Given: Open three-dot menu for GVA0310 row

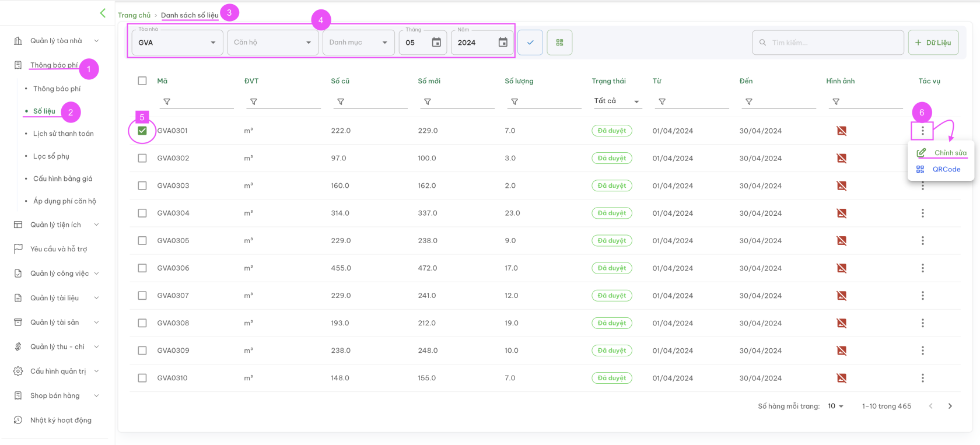Looking at the screenshot, I should tap(923, 378).
